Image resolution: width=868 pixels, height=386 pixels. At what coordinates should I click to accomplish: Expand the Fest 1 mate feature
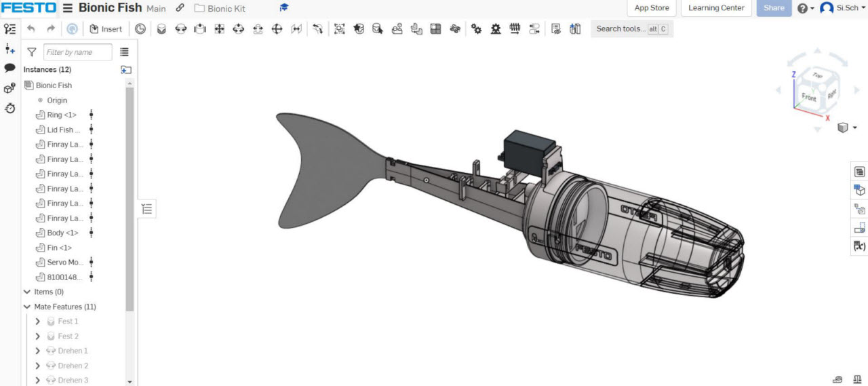coord(37,322)
